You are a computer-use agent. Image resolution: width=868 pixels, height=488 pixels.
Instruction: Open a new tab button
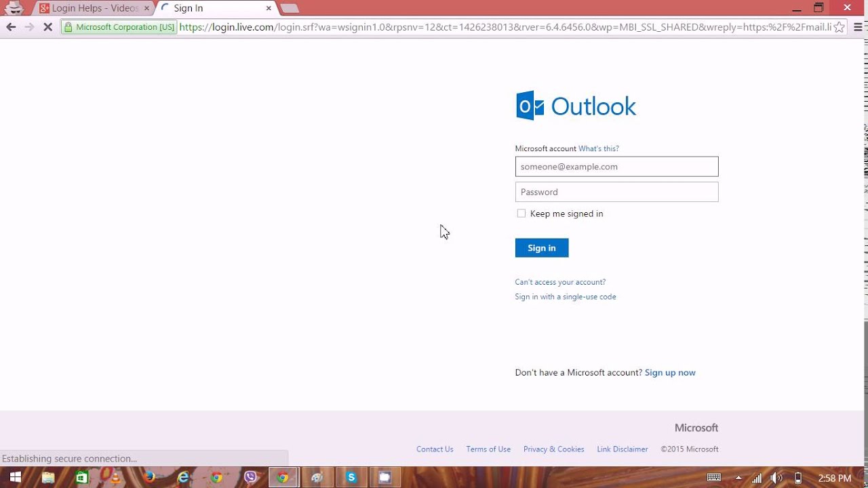pos(290,8)
